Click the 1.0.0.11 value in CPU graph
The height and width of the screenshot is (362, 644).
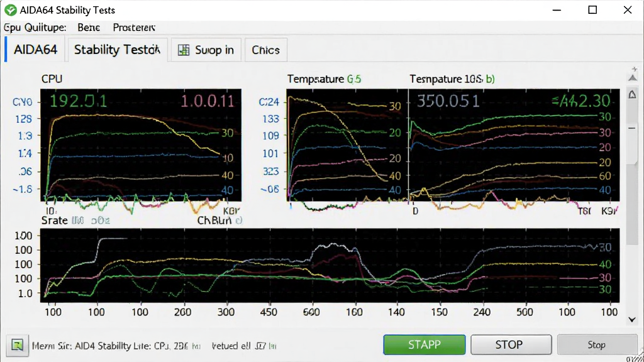click(x=208, y=101)
